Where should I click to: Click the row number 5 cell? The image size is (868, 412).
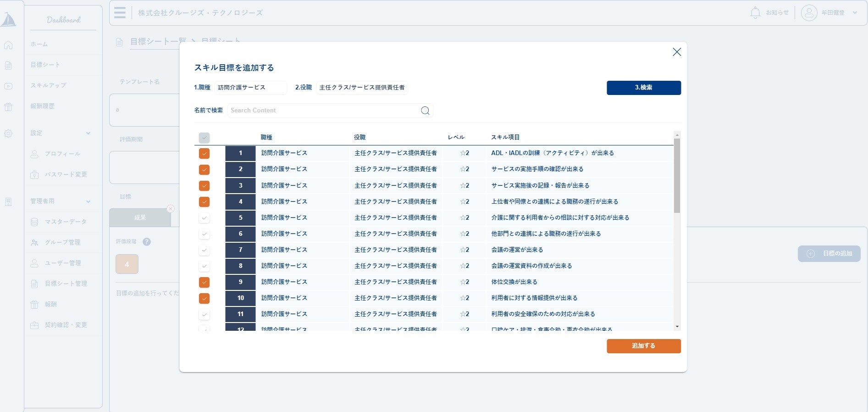point(240,217)
